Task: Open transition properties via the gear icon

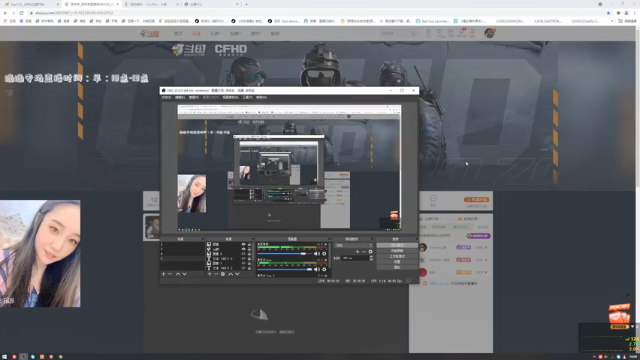Action: click(370, 252)
